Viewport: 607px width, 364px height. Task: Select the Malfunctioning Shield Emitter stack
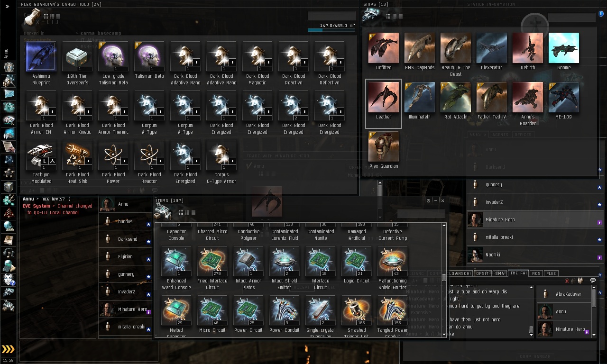click(393, 262)
